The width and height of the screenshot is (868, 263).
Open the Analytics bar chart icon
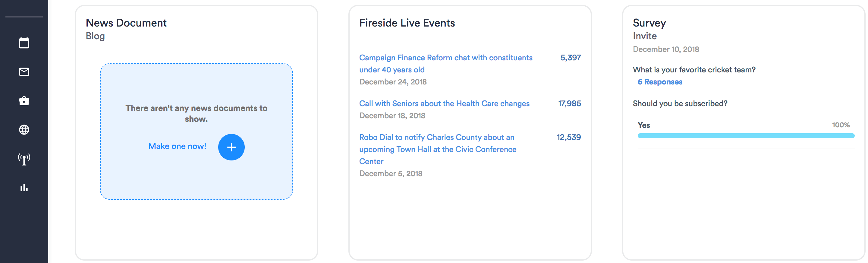(x=24, y=188)
